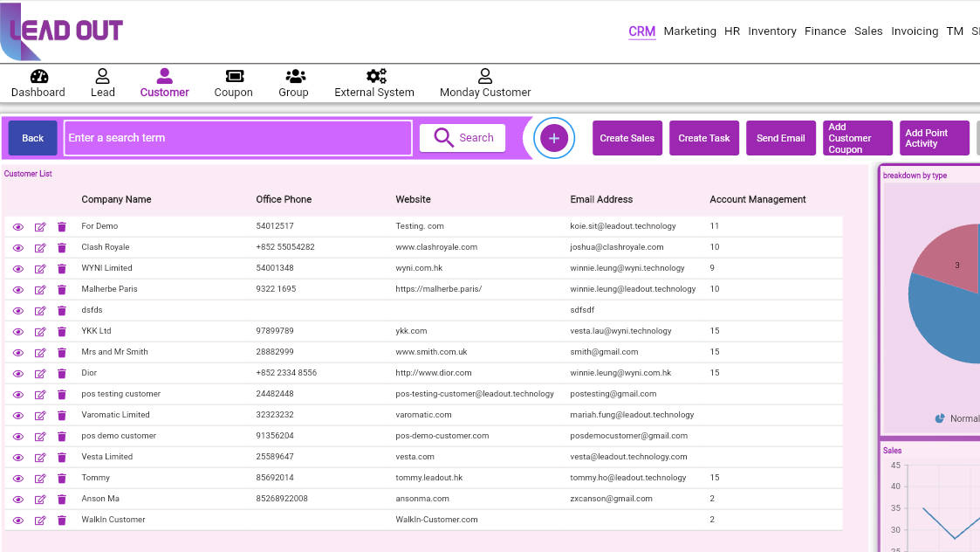Screen dimensions: 980x552
Task: Open the Coupon section
Action: click(x=233, y=82)
